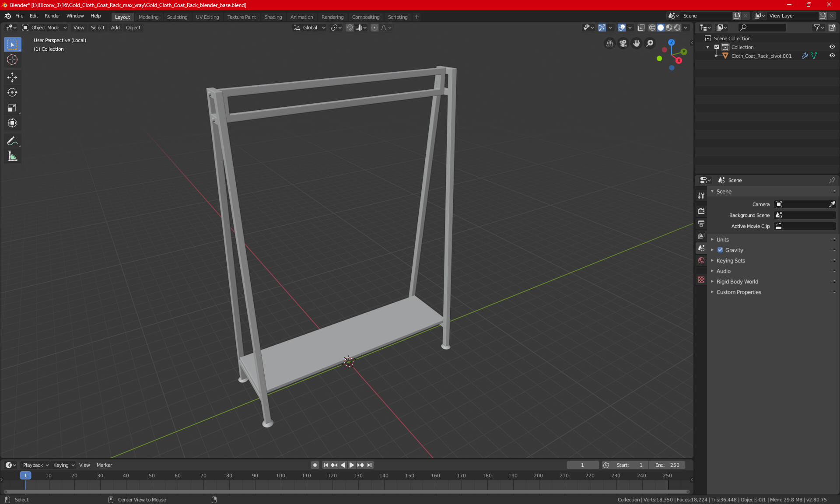840x504 pixels.
Task: Open the timeline Marker menu
Action: coord(104,465)
